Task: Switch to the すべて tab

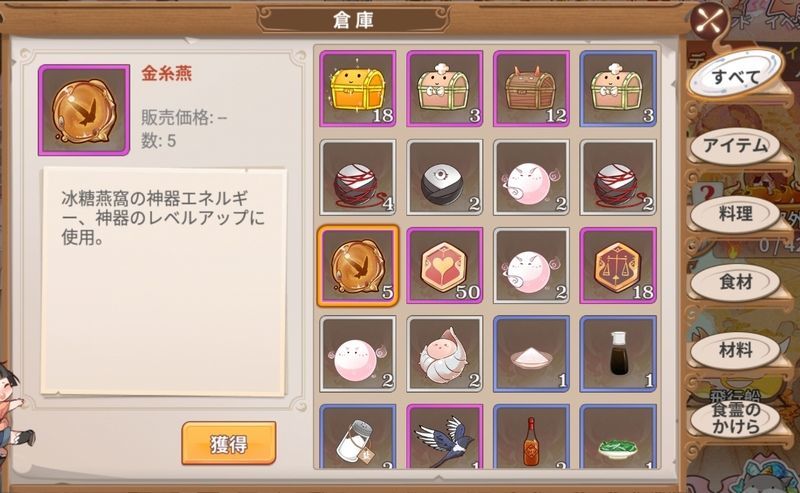Action: click(735, 76)
